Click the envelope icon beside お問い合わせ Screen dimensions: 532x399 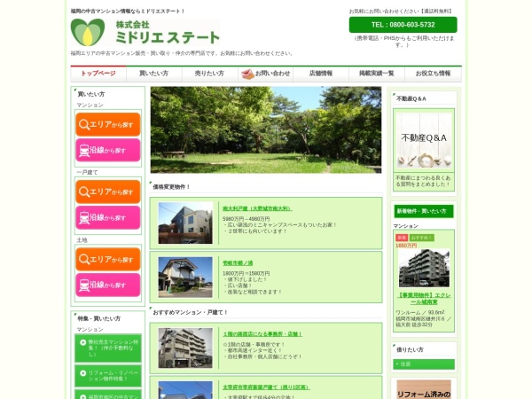pyautogui.click(x=247, y=74)
